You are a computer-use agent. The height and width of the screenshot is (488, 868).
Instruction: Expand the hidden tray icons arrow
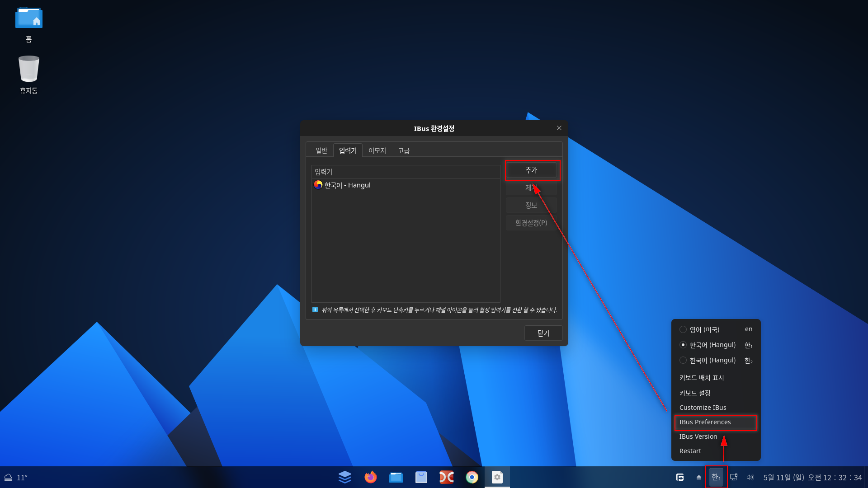pos(699,477)
